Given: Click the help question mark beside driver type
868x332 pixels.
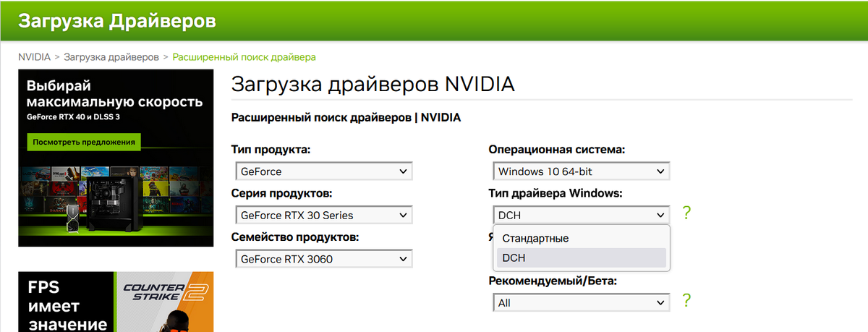Looking at the screenshot, I should (x=686, y=213).
